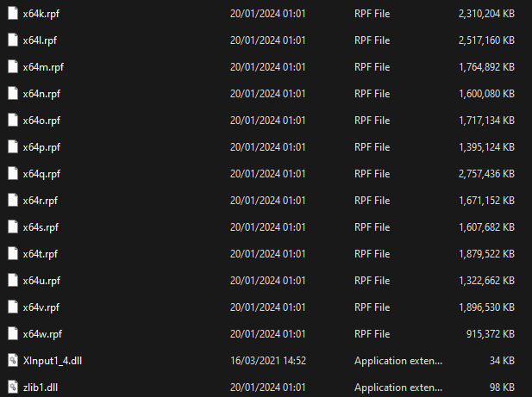This screenshot has height=397, width=532.
Task: Click the 98 KB size value
Action: (501, 388)
